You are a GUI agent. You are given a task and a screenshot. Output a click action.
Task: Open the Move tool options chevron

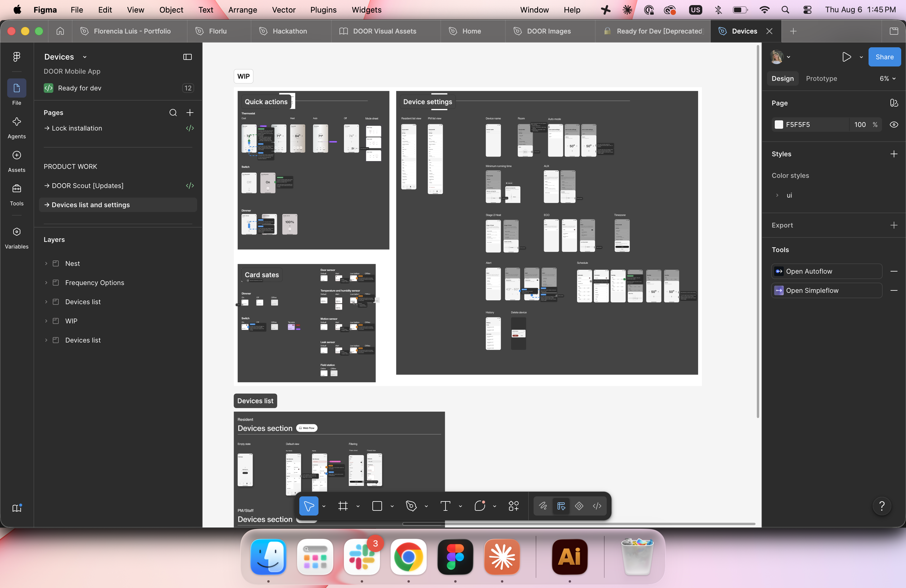(x=324, y=506)
